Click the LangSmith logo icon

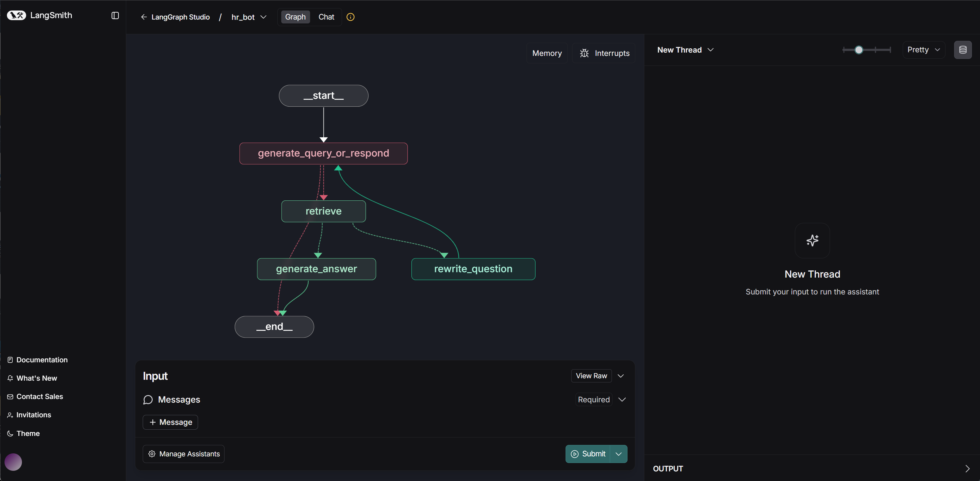pos(16,15)
